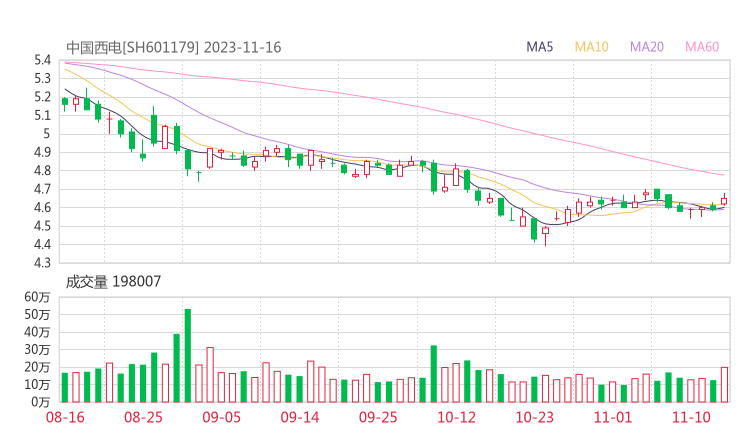The width and height of the screenshot is (740, 440).
Task: Click the tall green volume bar near 10-12
Action: (434, 374)
